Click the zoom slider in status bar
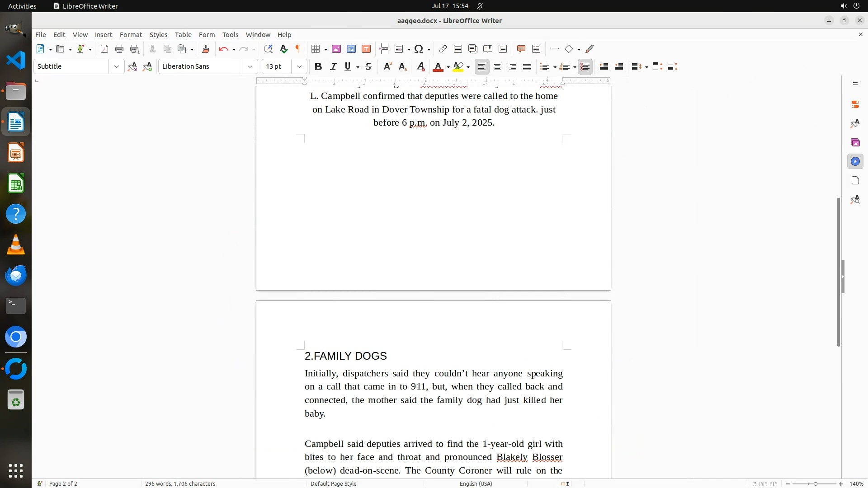 (x=815, y=484)
